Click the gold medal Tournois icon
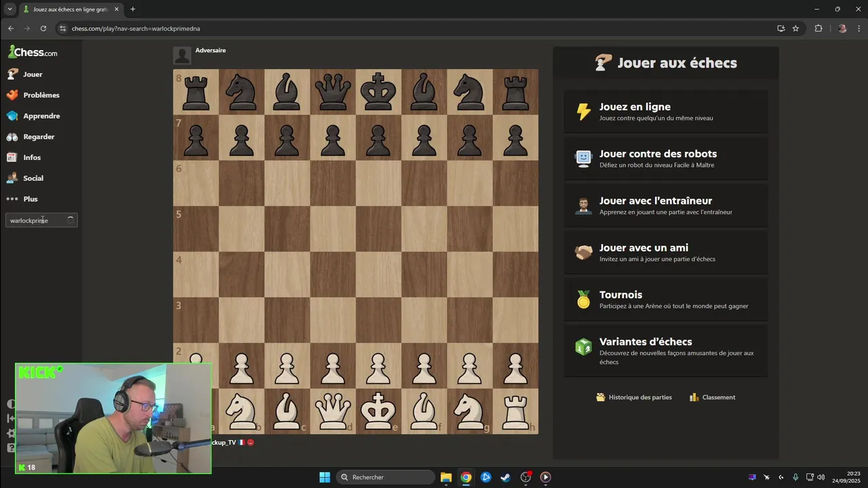 coord(583,300)
